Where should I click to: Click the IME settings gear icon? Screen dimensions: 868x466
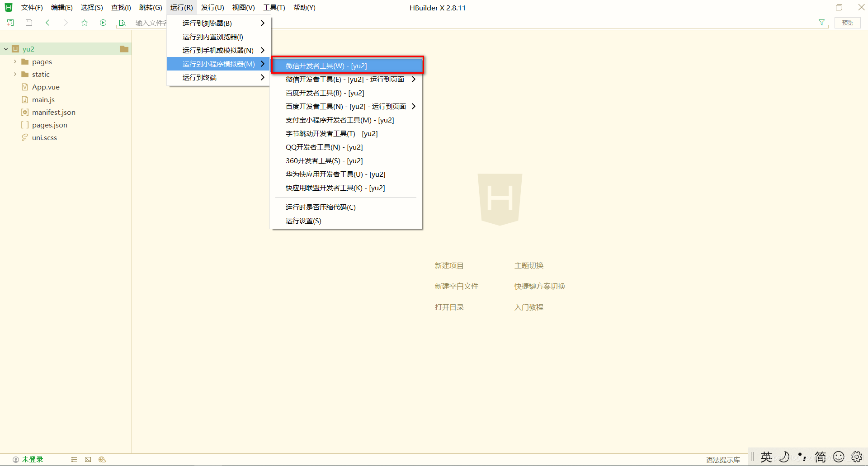pyautogui.click(x=857, y=457)
